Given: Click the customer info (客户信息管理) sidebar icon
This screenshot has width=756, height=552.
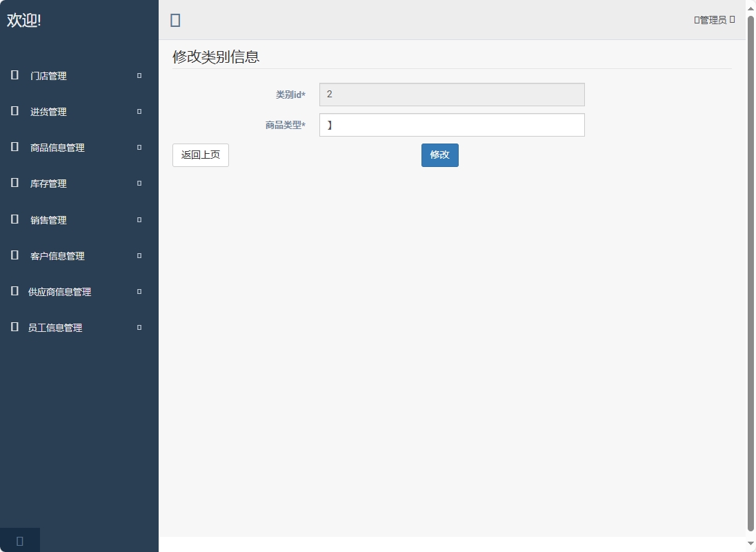Looking at the screenshot, I should tap(14, 255).
